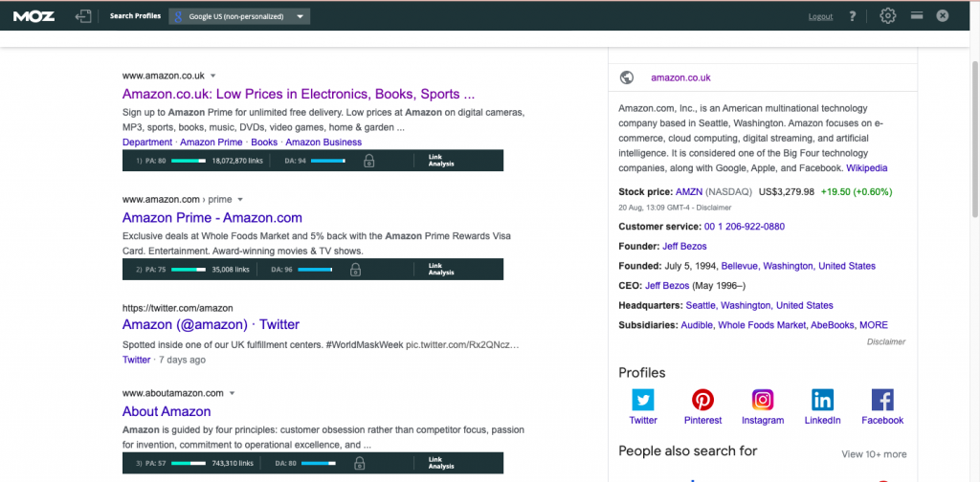Open the Department sitelink
Screen dimensions: 980x482
tap(146, 142)
